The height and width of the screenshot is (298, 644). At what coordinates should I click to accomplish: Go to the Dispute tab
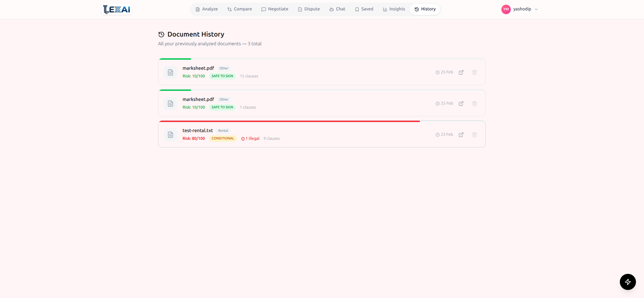click(309, 9)
